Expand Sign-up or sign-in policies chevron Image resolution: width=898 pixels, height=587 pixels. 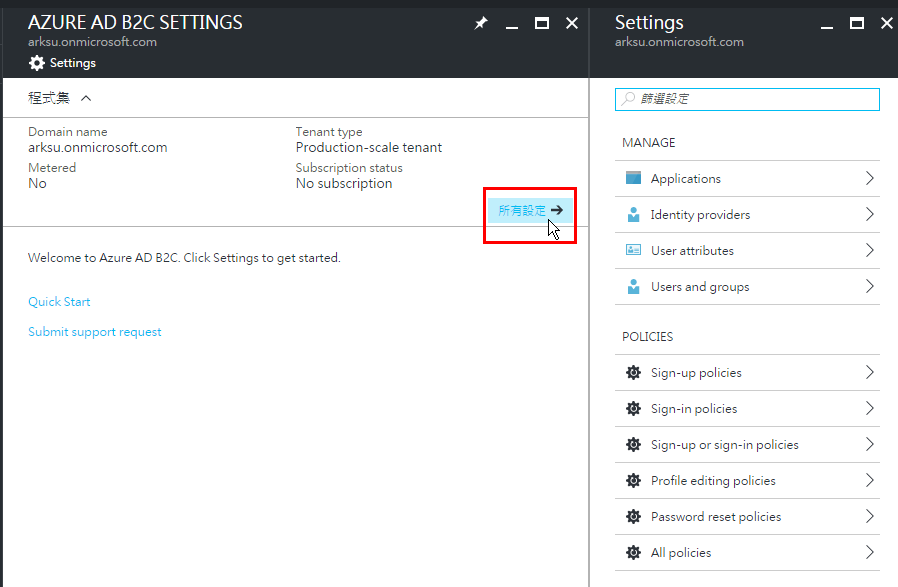pyautogui.click(x=870, y=444)
